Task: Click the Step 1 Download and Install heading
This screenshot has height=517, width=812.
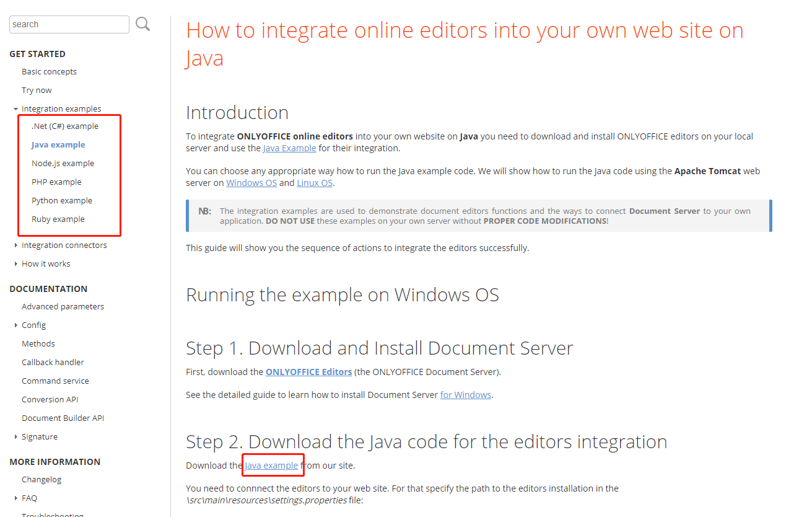Action: click(x=380, y=348)
